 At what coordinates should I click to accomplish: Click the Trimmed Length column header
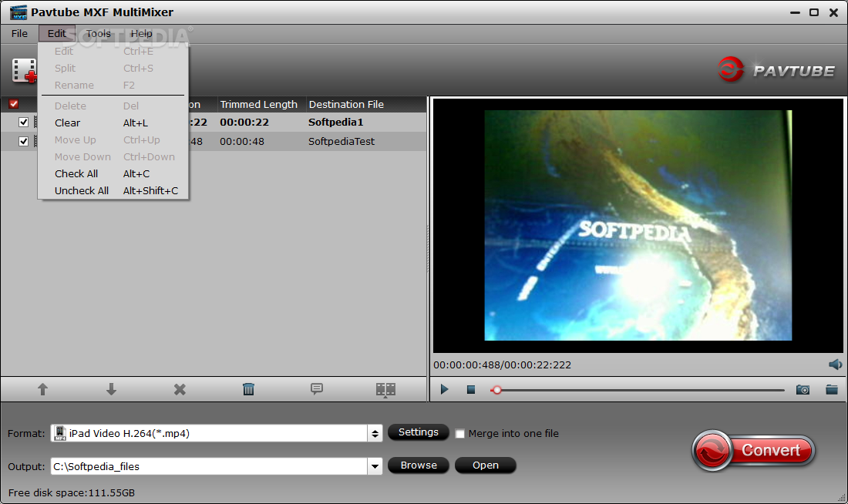pyautogui.click(x=258, y=104)
